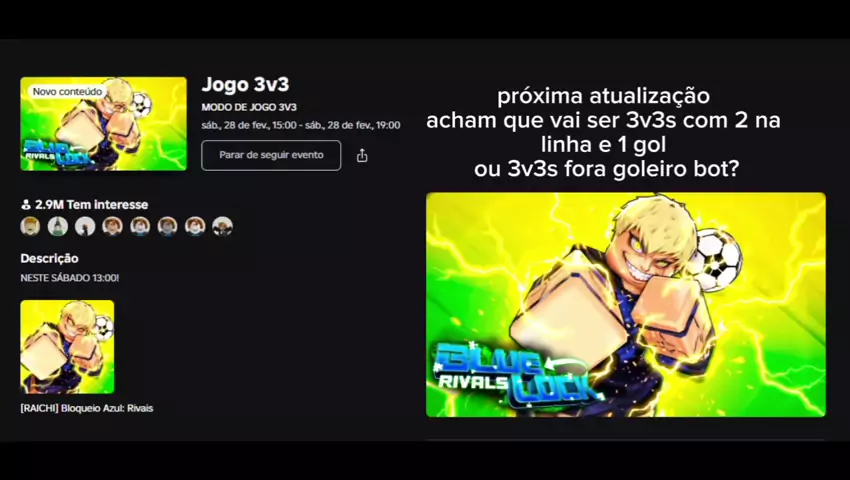Click the Jogo 3v3 event title
Image resolution: width=850 pixels, height=480 pixels.
pyautogui.click(x=246, y=85)
